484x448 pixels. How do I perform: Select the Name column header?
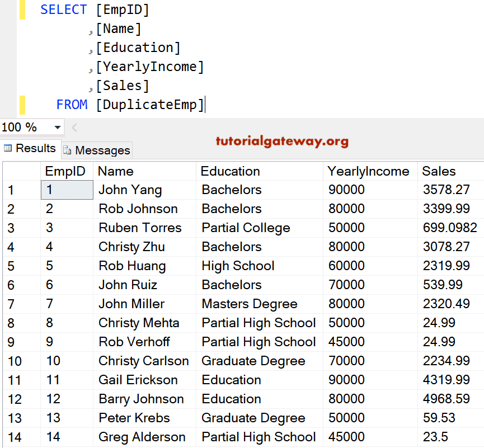pos(116,171)
